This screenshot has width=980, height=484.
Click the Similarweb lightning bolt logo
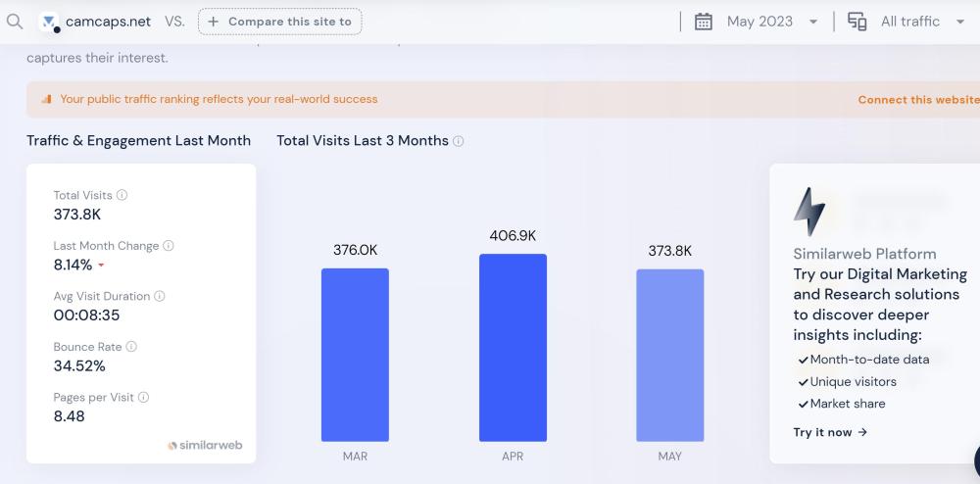809,211
